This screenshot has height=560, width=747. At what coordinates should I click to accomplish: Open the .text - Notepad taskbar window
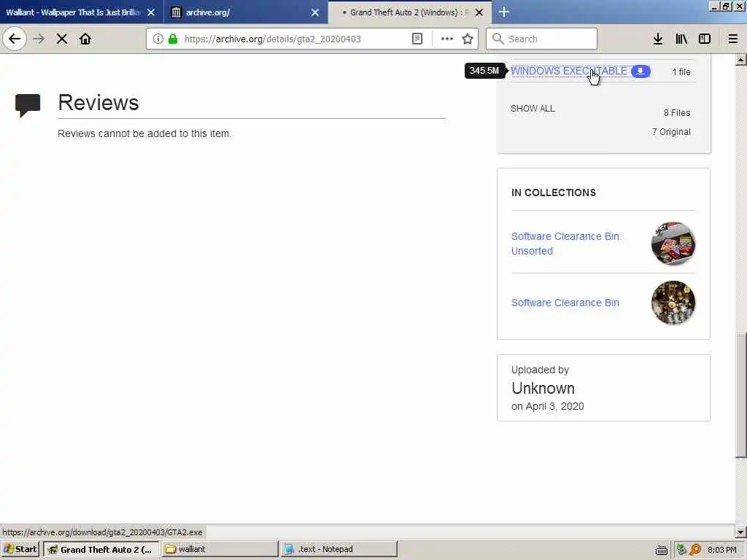click(x=338, y=549)
